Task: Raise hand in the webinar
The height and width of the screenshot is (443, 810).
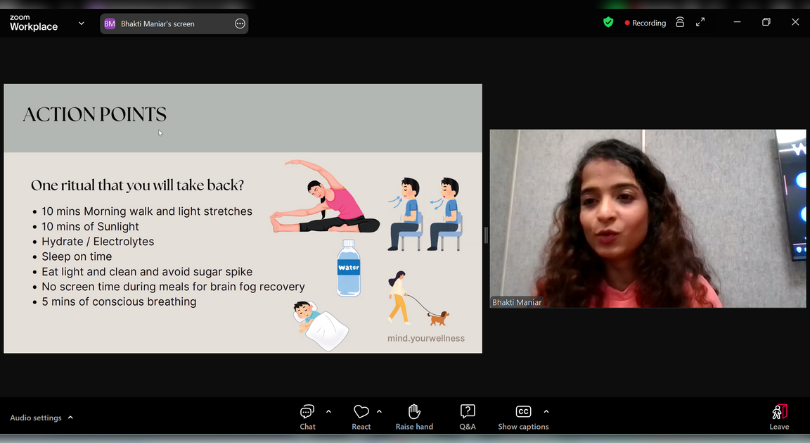Action: [x=414, y=412]
